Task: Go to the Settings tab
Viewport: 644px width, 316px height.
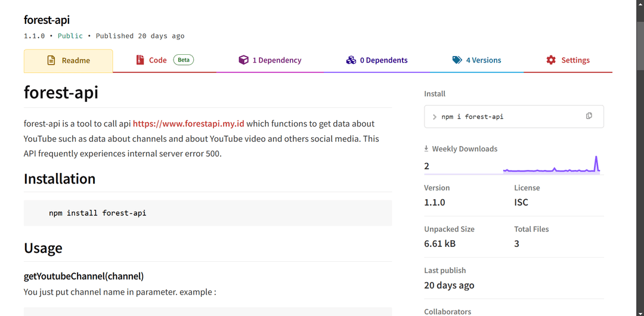Action: pyautogui.click(x=568, y=60)
